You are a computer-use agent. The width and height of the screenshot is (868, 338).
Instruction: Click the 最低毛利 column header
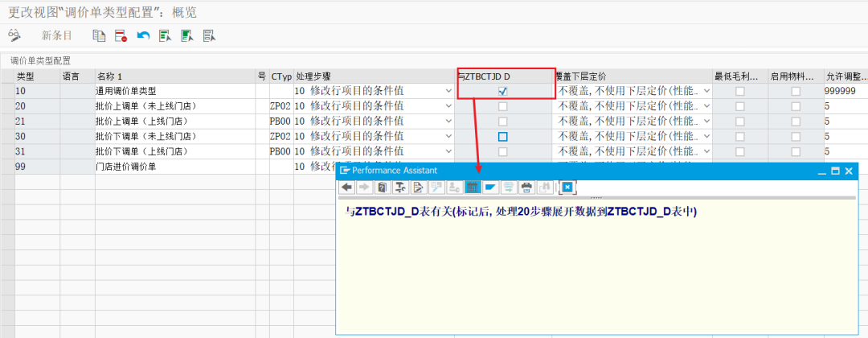pos(740,76)
